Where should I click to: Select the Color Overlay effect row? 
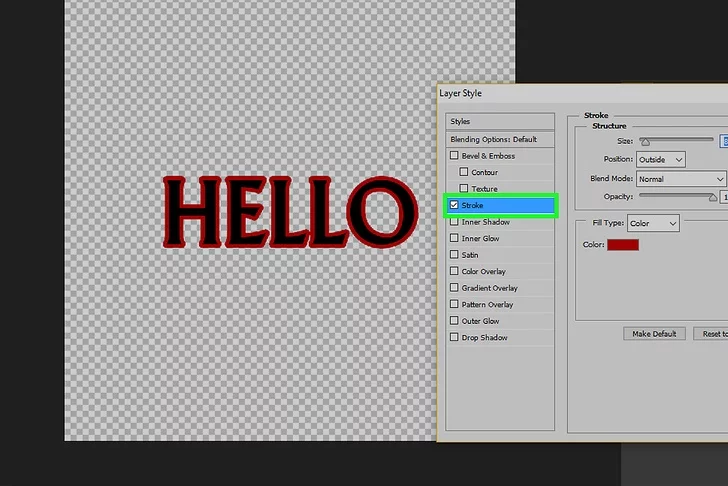[484, 272]
